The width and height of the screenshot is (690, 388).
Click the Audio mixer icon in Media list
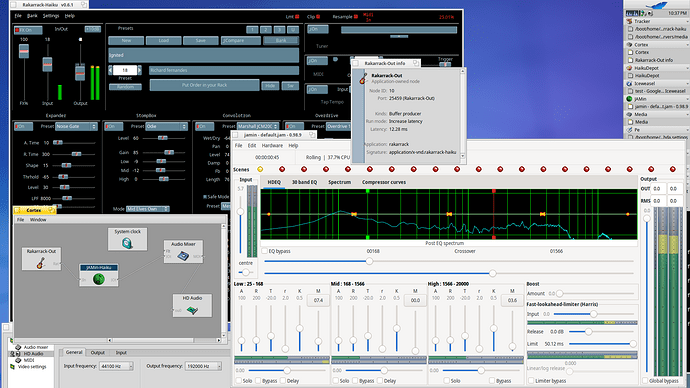18,347
